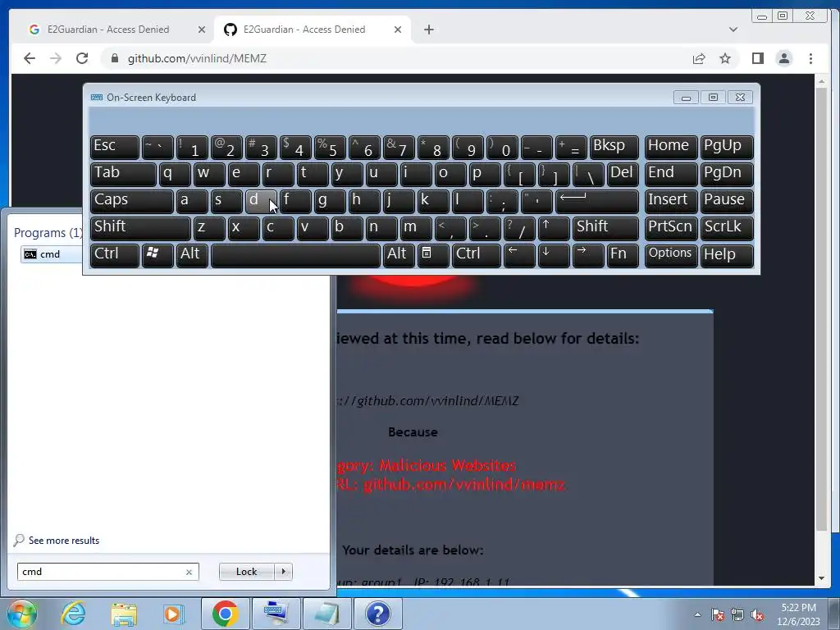Open Windows Explorer folder in the taskbar
The image size is (840, 630).
coord(124,614)
